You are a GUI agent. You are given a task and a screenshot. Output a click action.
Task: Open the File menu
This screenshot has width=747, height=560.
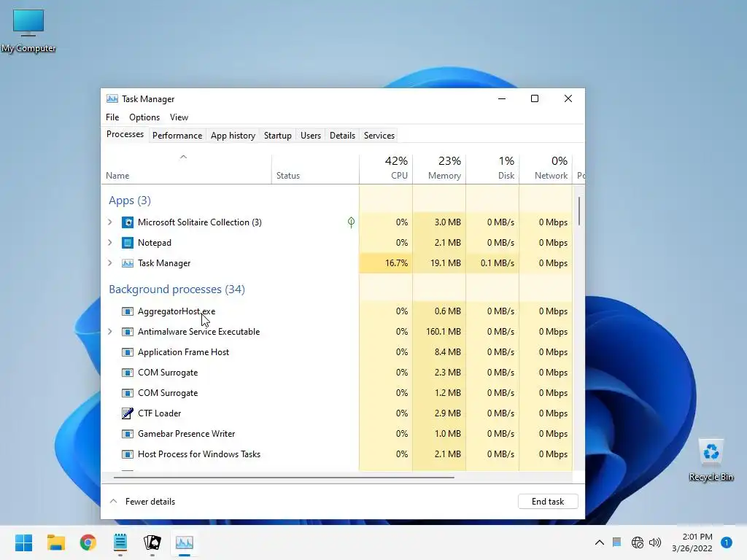(112, 117)
